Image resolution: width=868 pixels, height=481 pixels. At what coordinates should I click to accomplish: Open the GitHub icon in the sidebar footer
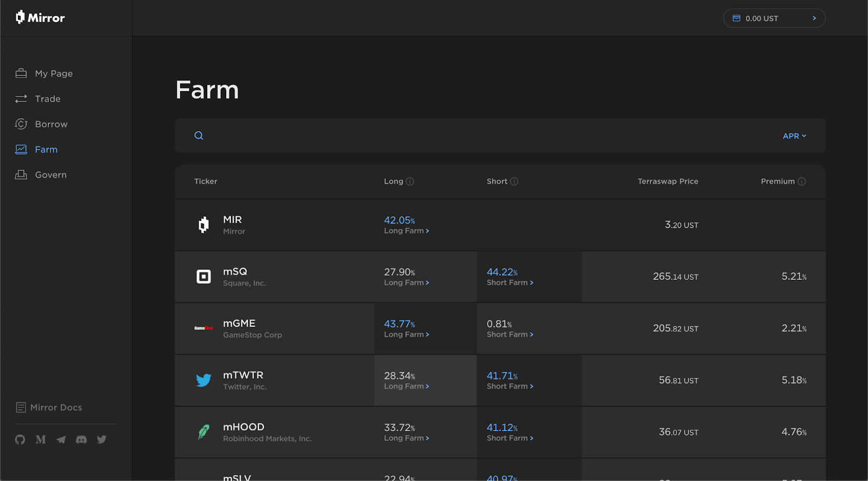20,439
